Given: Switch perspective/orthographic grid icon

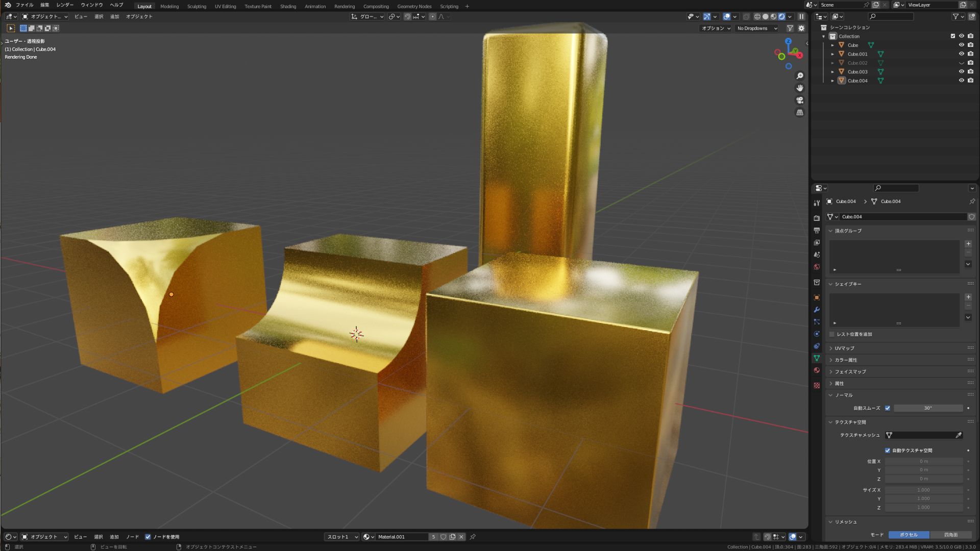Looking at the screenshot, I should 800,113.
